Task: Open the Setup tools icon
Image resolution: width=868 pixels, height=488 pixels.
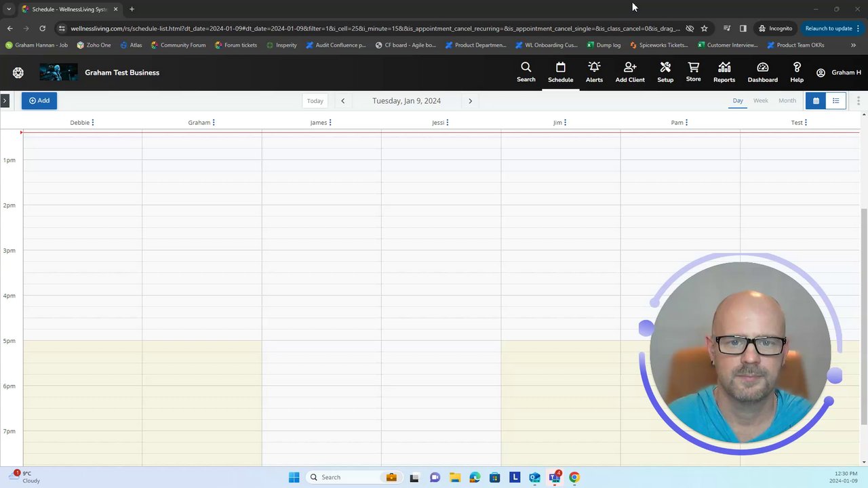Action: 665,72
